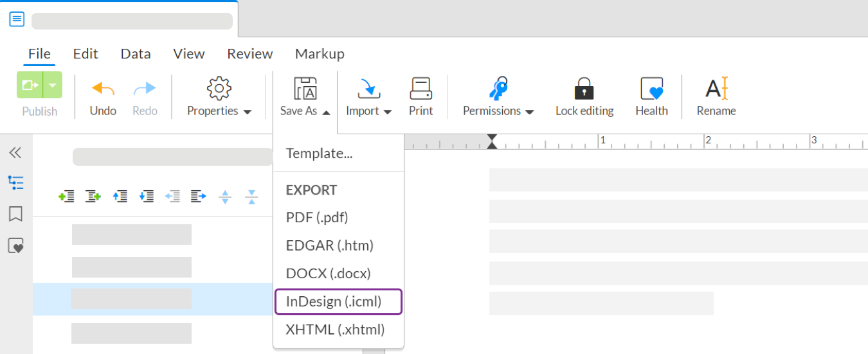Collapse the left panel with the double chevron
868x354 pixels.
pos(15,152)
